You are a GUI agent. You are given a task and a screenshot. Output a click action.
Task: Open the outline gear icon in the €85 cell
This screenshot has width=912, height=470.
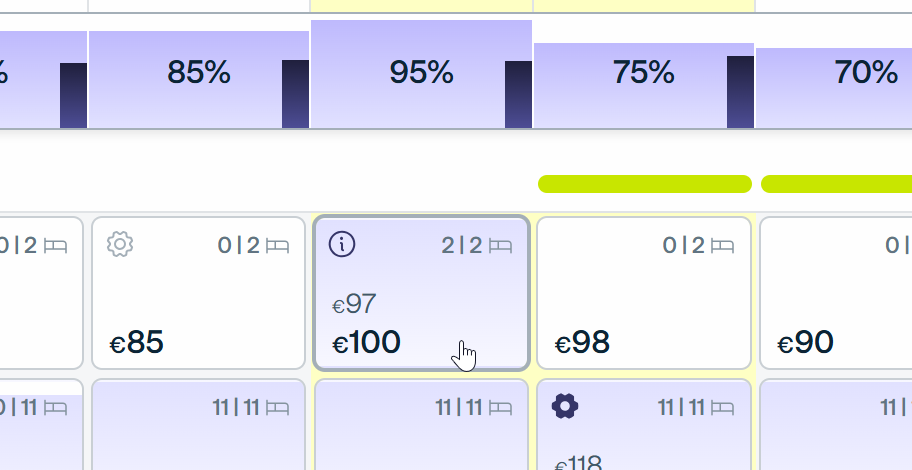(x=120, y=244)
